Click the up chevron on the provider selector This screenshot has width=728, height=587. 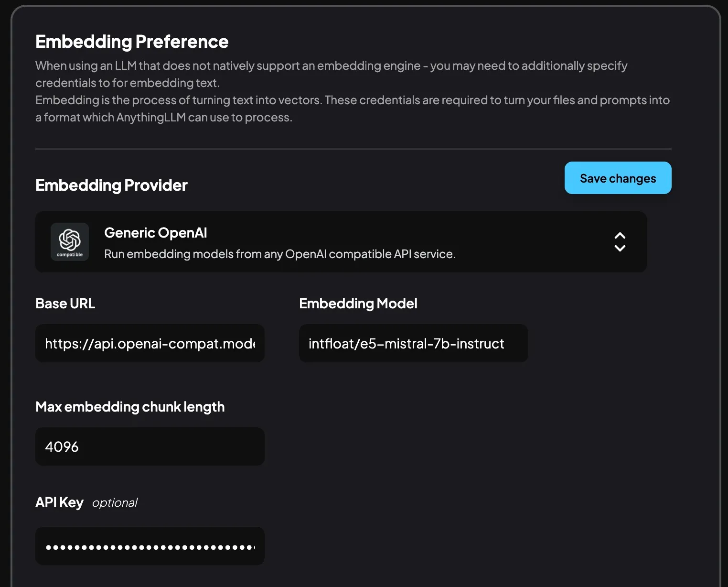(620, 235)
